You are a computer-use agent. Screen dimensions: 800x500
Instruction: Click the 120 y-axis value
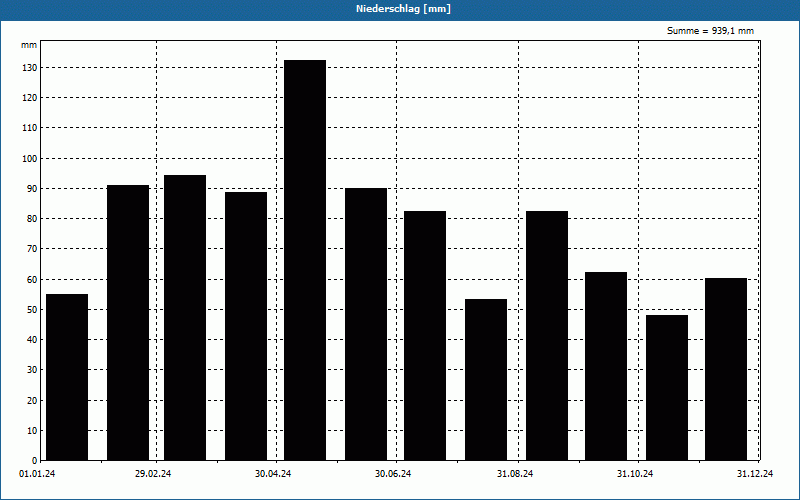click(x=30, y=98)
